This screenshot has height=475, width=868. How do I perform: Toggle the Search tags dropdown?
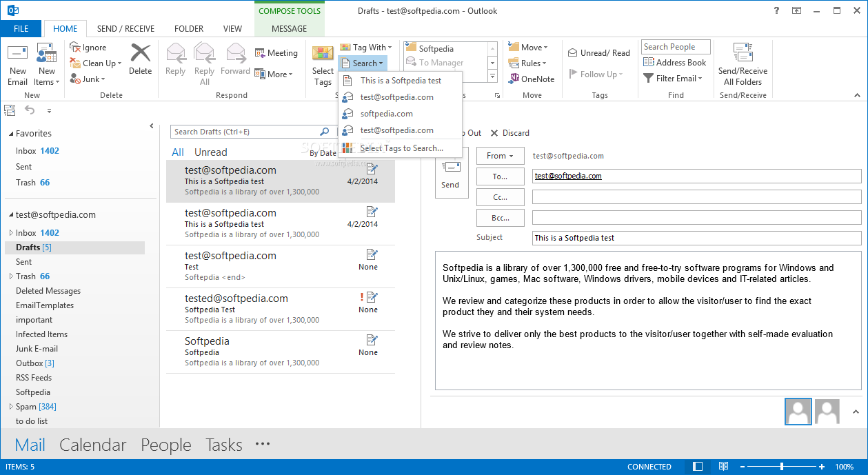(363, 63)
